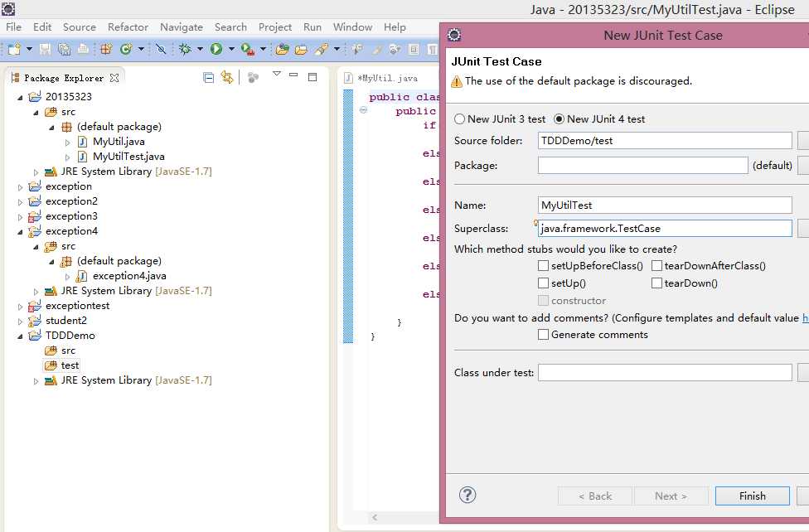This screenshot has height=532, width=809.
Task: Click the dialog help question mark icon
Action: (467, 496)
